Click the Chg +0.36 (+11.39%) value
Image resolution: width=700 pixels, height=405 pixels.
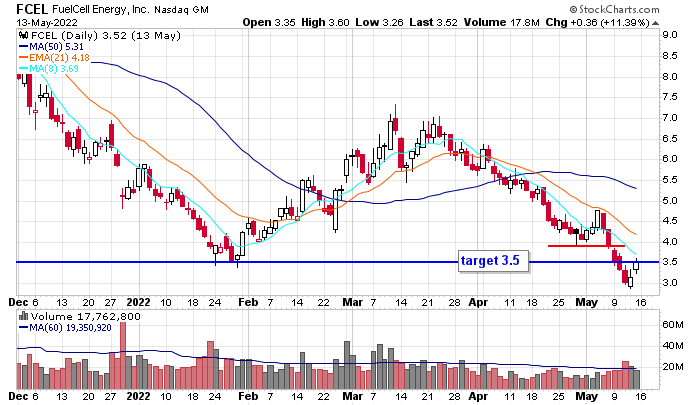[597, 22]
